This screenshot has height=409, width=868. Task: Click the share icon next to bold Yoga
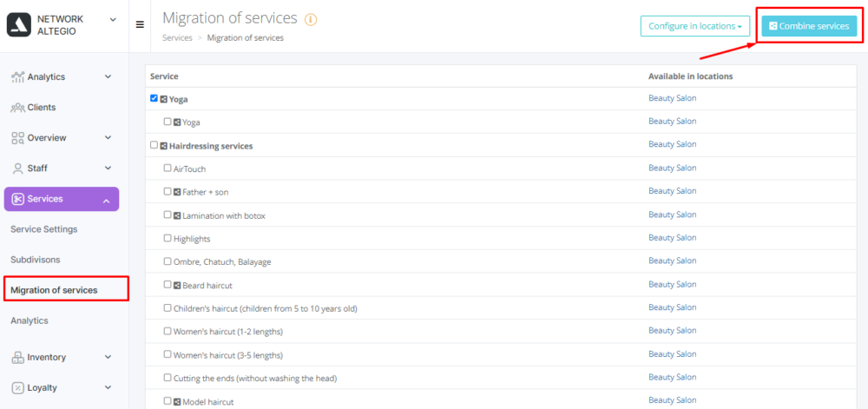click(x=164, y=100)
